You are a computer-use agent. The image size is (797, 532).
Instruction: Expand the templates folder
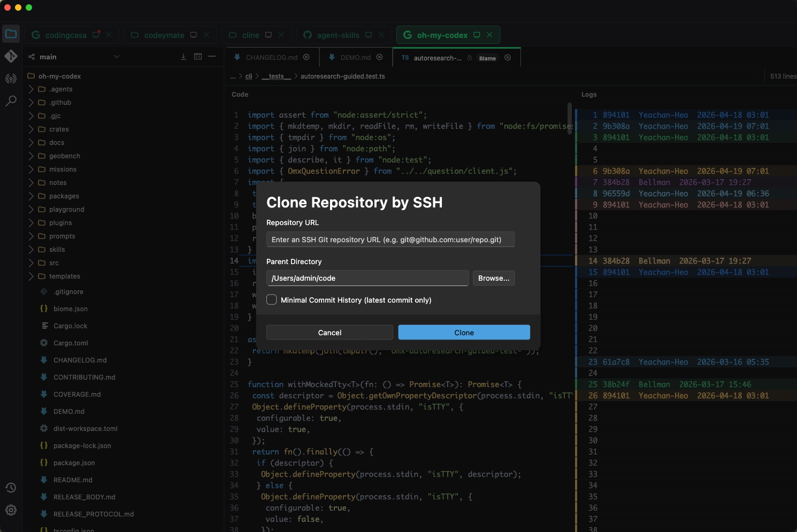31,276
